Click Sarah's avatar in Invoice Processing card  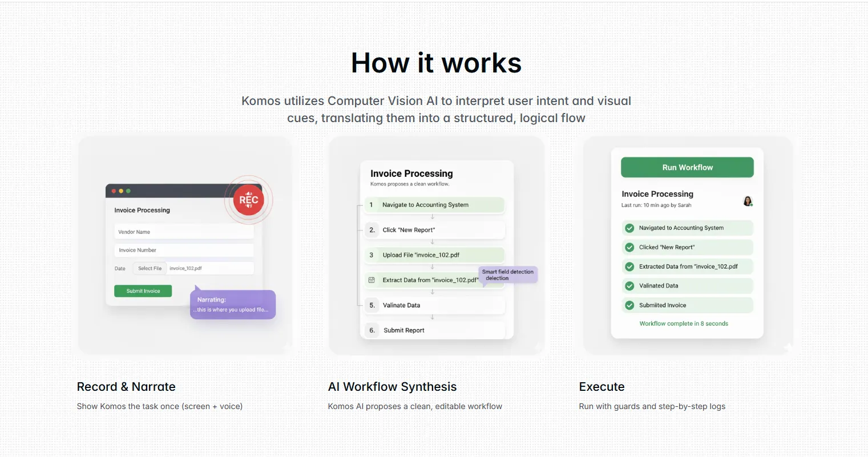tap(748, 201)
